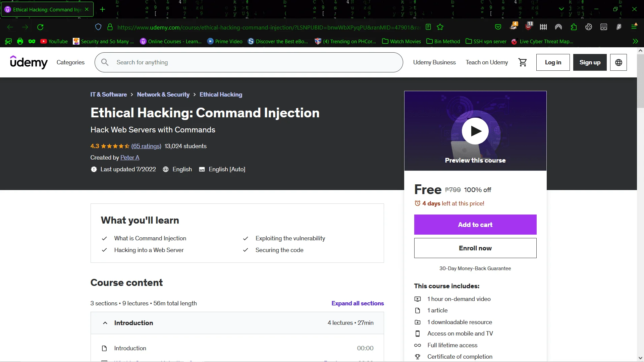Click the vertical page scrollbar
The width and height of the screenshot is (644, 362).
tap(640, 80)
